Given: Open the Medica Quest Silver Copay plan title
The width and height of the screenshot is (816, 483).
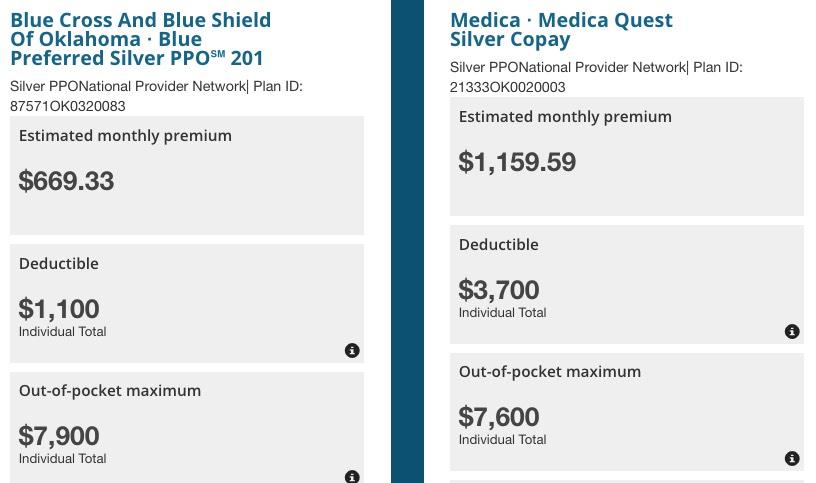Looking at the screenshot, I should click(x=561, y=30).
